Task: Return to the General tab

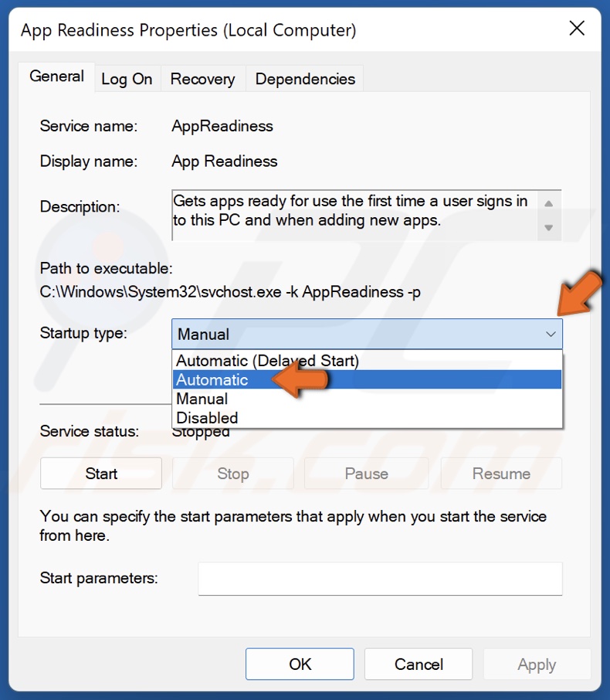Action: [56, 76]
